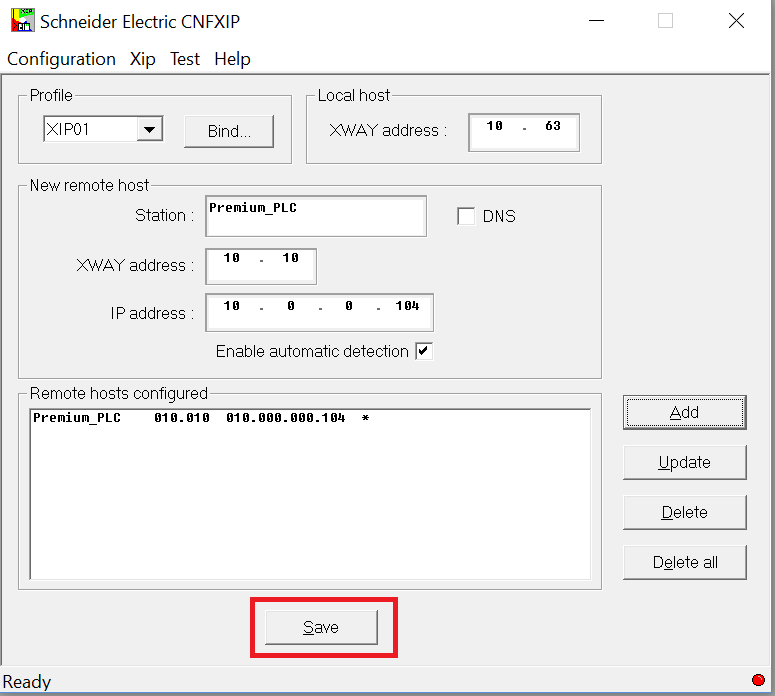Expand the XIP01 profile dropdown arrow
Screen dimensions: 775x696
pyautogui.click(x=150, y=130)
